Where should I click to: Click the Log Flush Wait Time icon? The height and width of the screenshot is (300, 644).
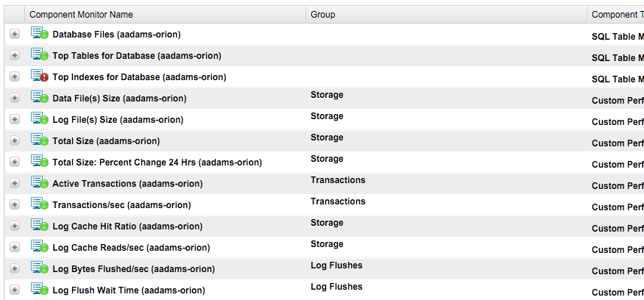tap(38, 290)
